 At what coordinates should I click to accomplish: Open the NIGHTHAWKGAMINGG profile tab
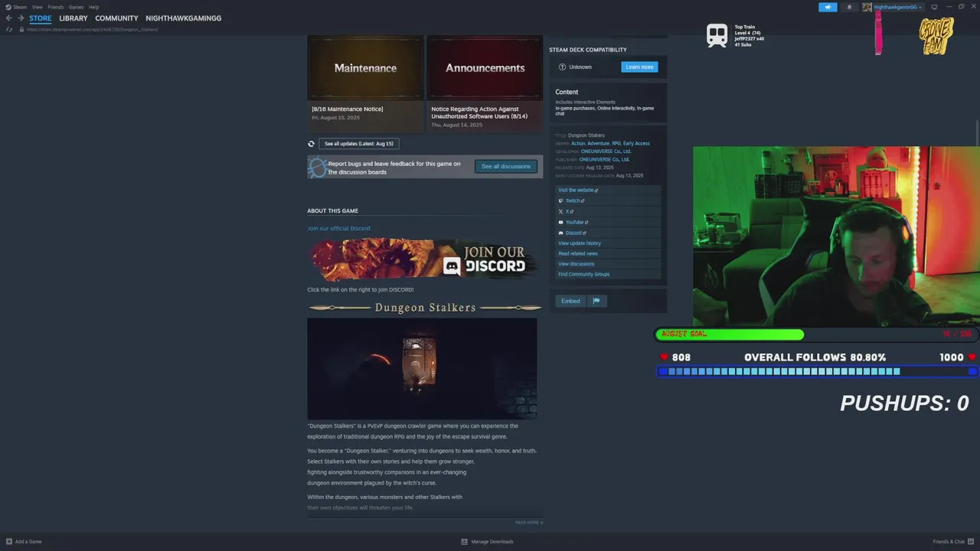(x=184, y=18)
